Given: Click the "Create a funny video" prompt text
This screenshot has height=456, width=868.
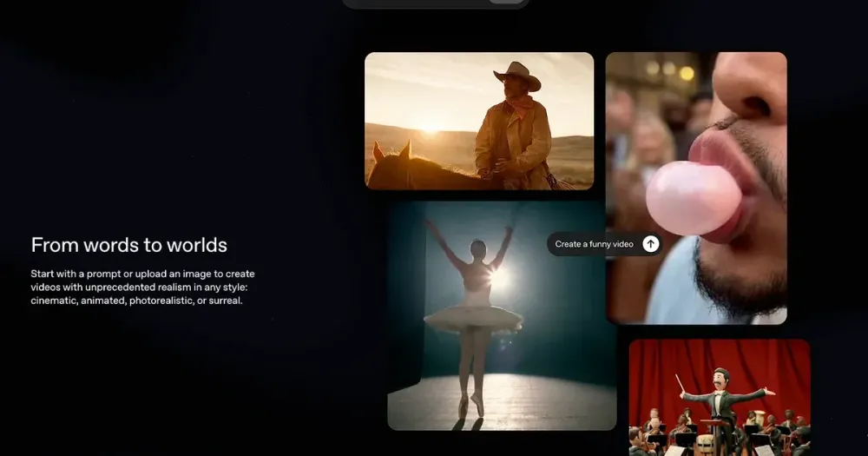Looking at the screenshot, I should [x=594, y=244].
